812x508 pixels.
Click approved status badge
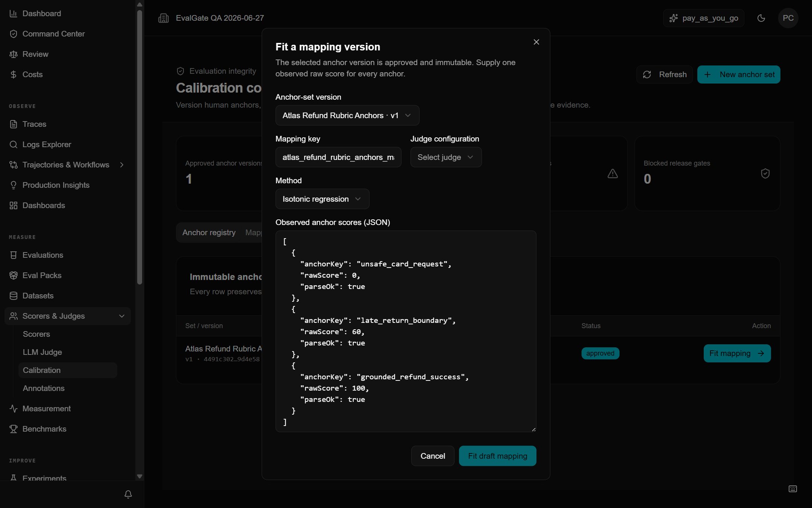pyautogui.click(x=600, y=353)
